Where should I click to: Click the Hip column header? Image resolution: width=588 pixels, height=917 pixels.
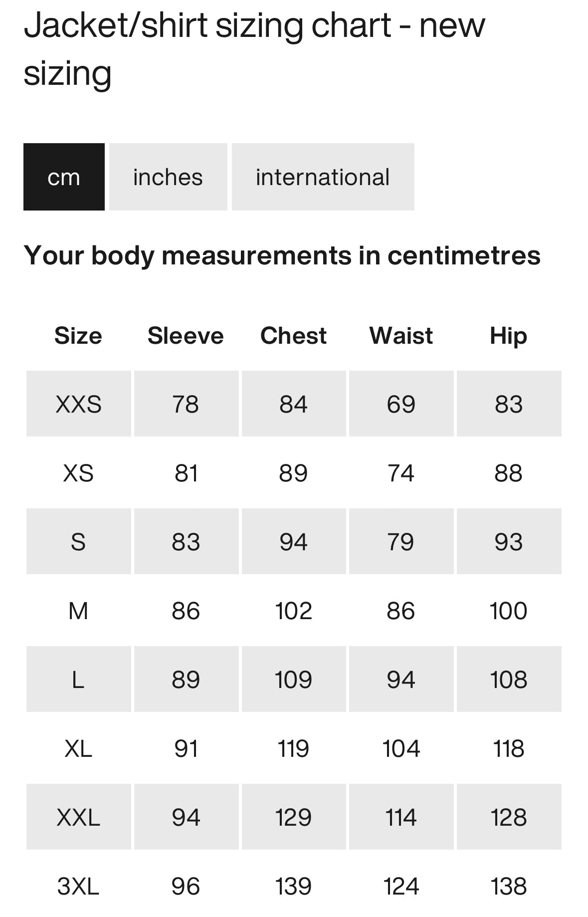pos(508,336)
